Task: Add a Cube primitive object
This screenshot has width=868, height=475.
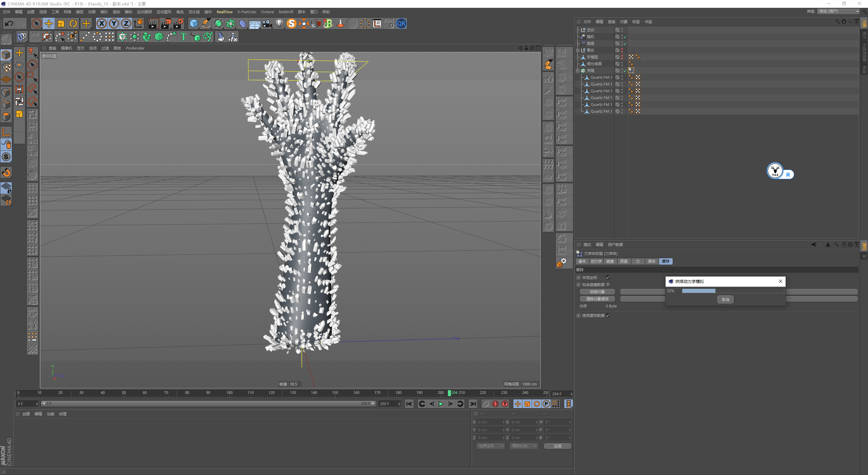Action: pos(194,23)
